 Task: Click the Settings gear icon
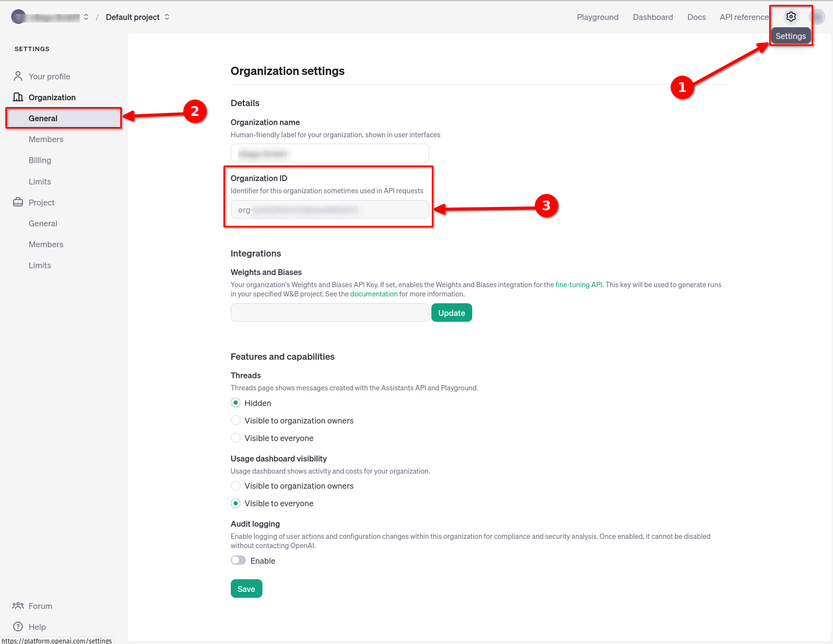pos(791,17)
